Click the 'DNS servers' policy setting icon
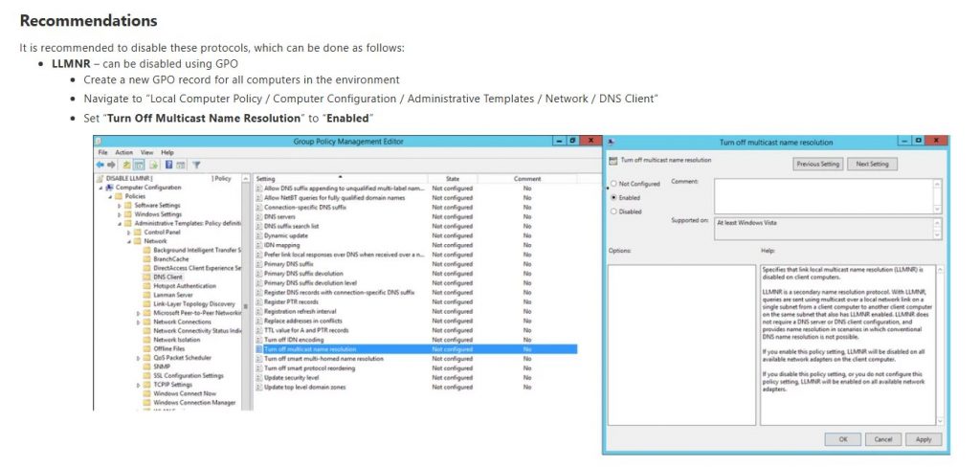Screen dimensions: 980x467 (258, 215)
